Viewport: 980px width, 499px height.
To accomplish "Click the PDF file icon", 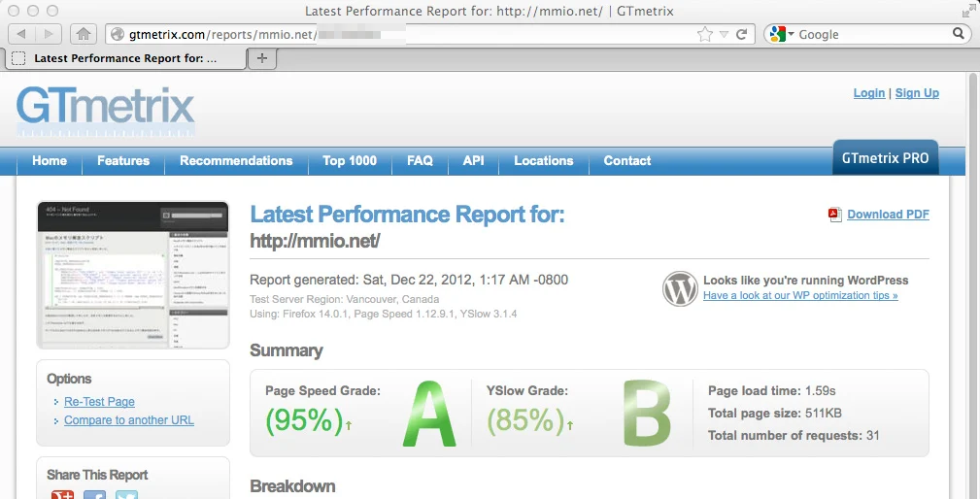I will click(x=835, y=215).
